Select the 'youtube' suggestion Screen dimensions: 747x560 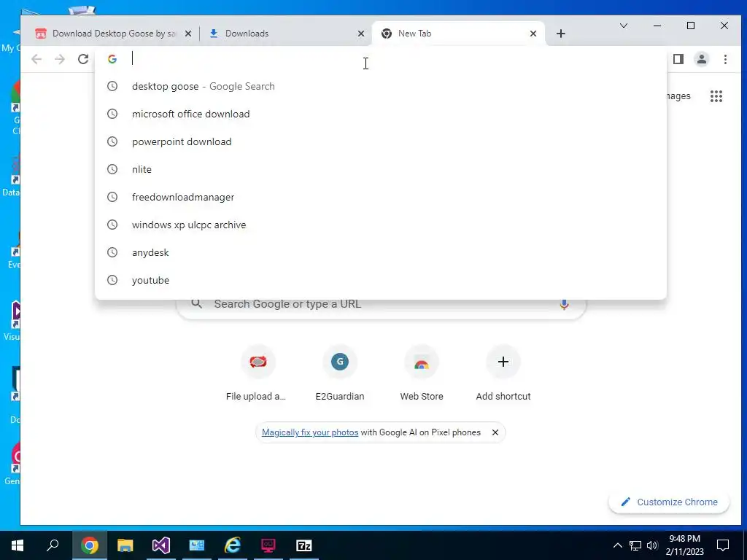point(381,280)
